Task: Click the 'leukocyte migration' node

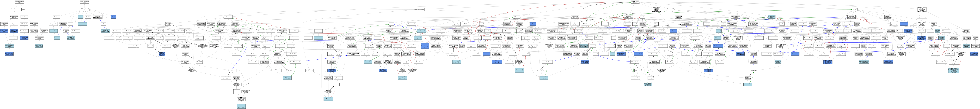Action: 694,38
